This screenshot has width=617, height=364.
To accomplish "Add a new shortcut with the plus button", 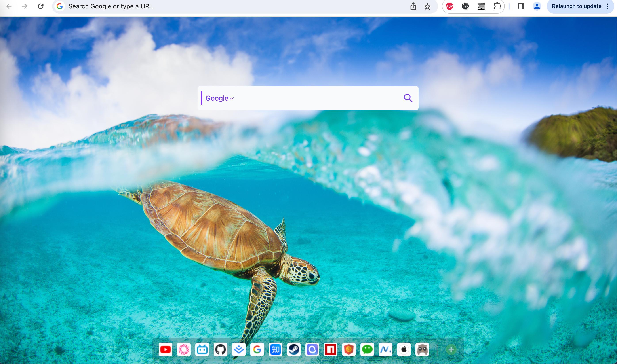I will tap(451, 349).
